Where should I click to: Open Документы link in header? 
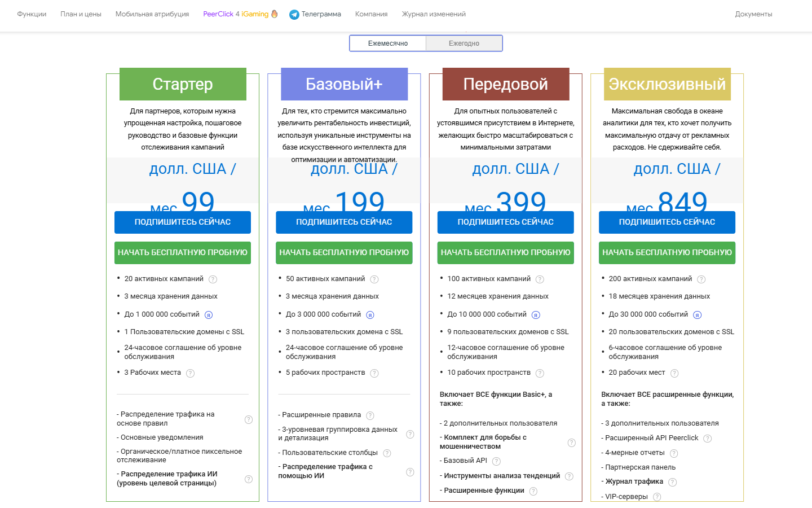point(753,14)
